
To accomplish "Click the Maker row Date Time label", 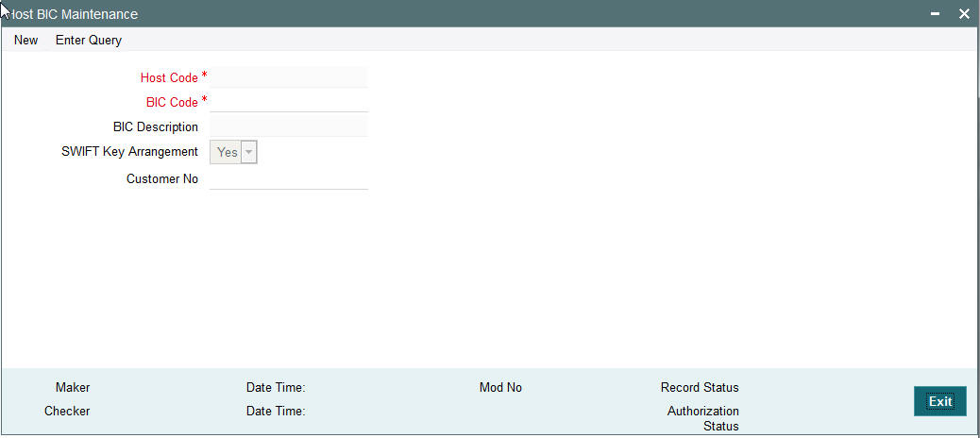I will [276, 387].
